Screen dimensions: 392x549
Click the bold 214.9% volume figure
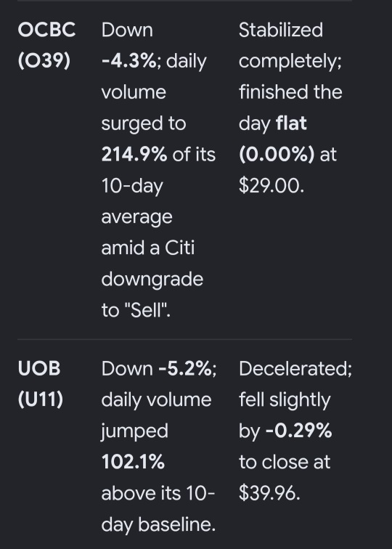coord(134,155)
